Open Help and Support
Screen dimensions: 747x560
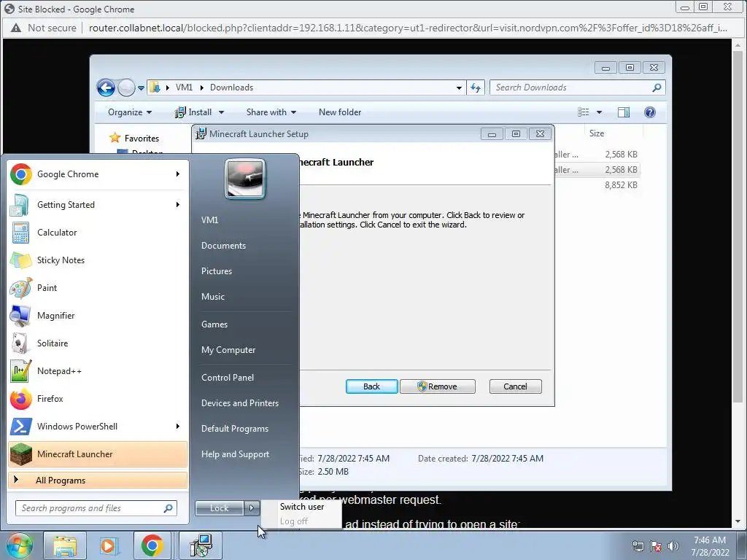coord(236,454)
